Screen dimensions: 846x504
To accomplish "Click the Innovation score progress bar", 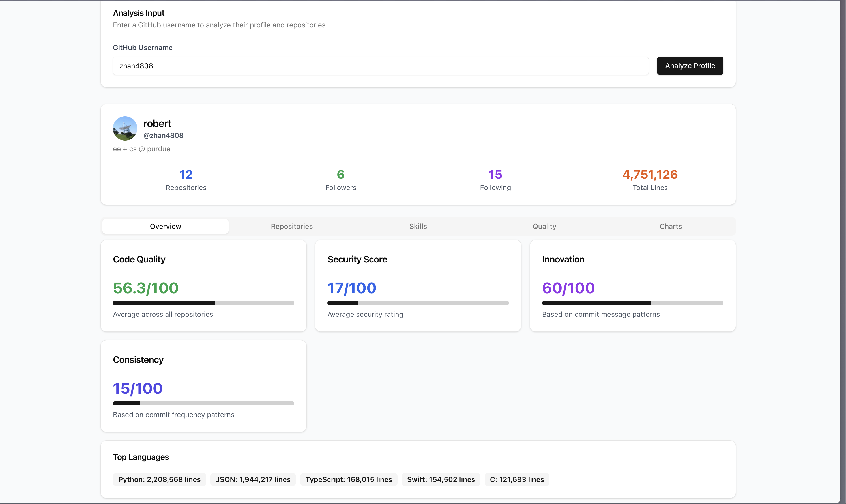I will 632,303.
